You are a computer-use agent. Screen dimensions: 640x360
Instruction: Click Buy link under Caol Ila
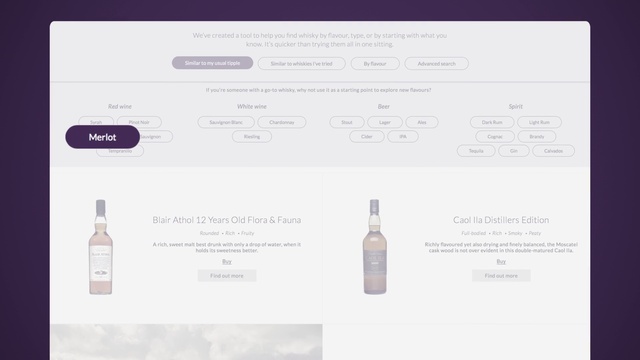click(x=501, y=262)
